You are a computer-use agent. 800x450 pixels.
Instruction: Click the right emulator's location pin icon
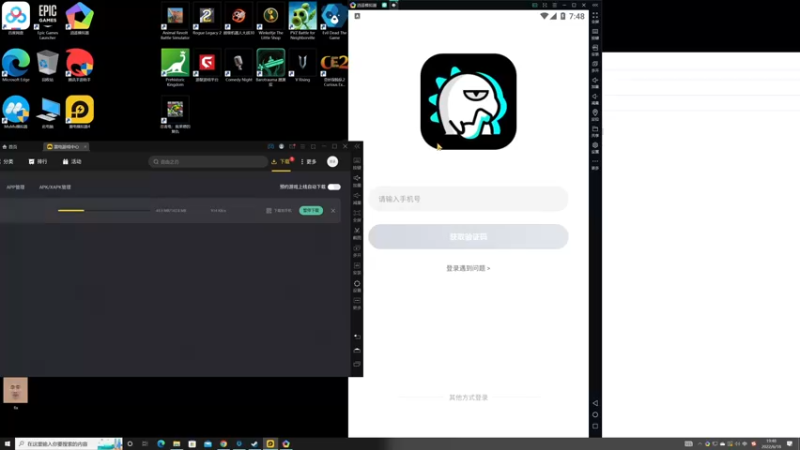point(595,115)
